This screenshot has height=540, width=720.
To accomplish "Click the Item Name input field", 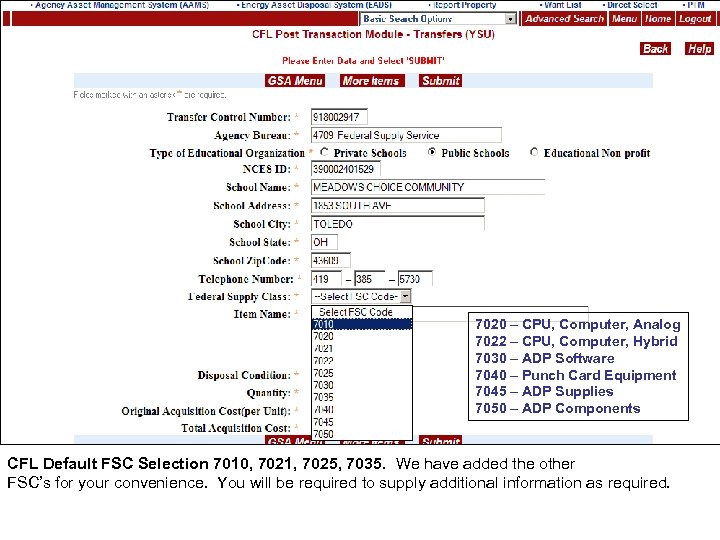I will tap(501, 314).
